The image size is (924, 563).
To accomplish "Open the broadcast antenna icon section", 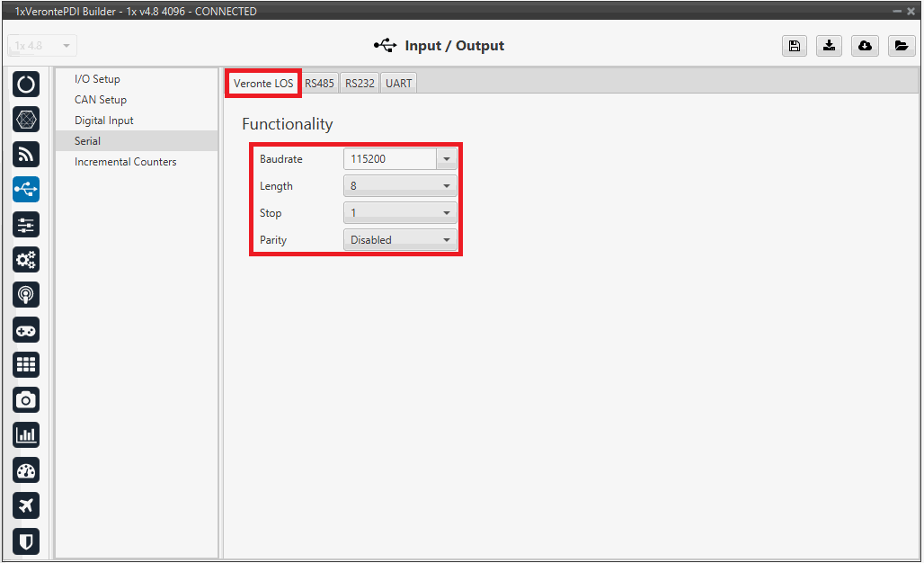I will point(26,295).
